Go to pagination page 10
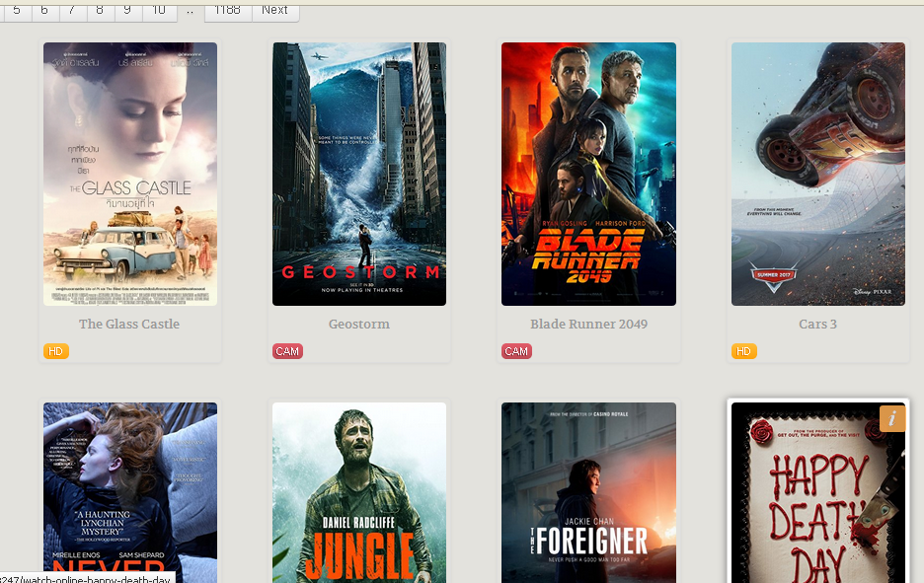 pyautogui.click(x=159, y=12)
